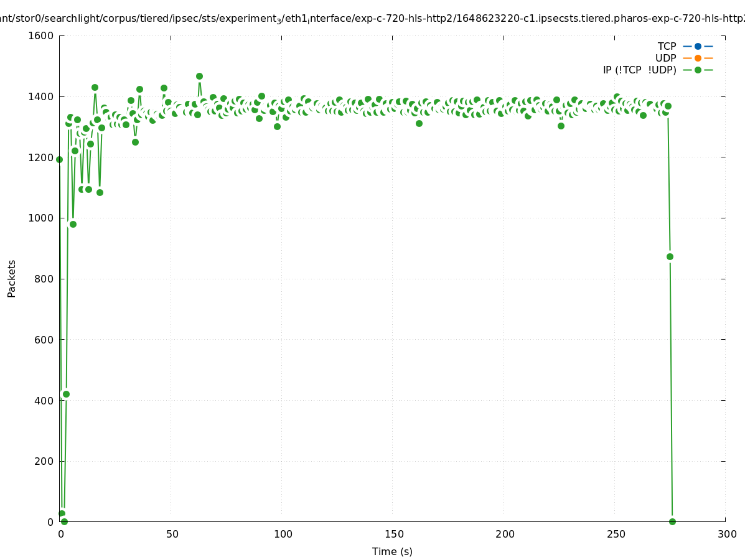Click the green IP legend marker
Viewport: 745px width, 560px height.
click(x=698, y=70)
